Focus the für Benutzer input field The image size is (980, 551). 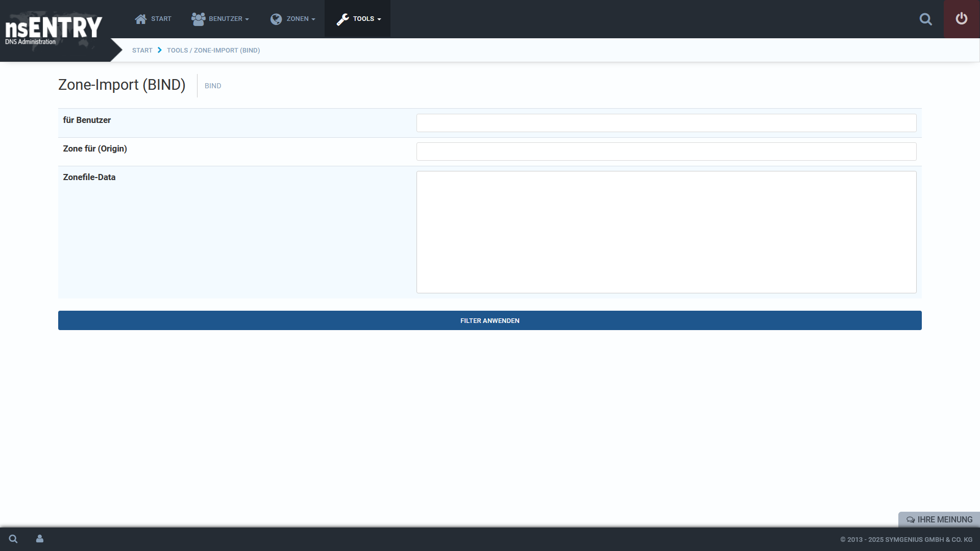point(666,123)
